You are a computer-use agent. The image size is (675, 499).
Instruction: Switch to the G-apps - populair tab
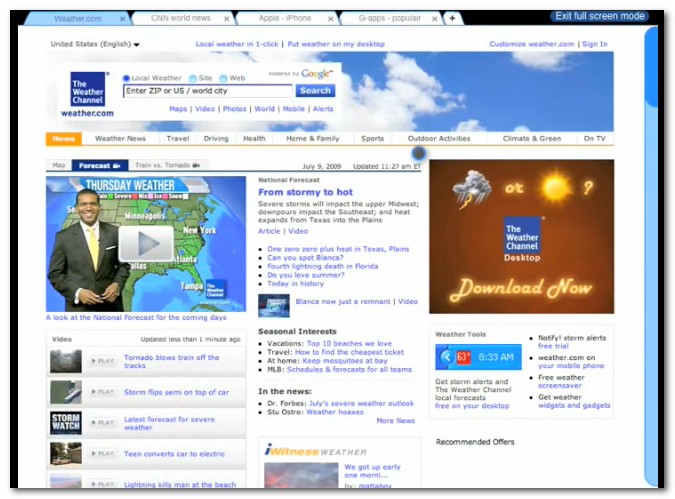390,19
